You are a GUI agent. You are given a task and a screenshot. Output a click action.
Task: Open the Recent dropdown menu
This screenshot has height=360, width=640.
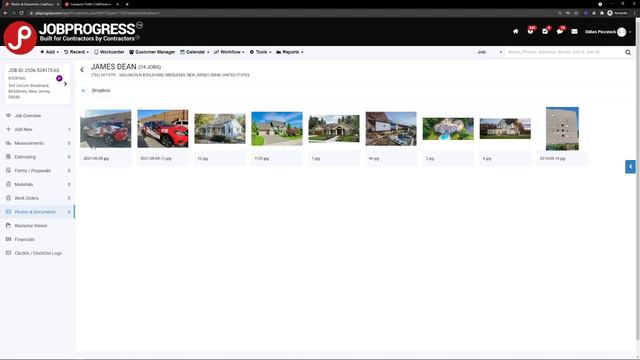[x=76, y=52]
